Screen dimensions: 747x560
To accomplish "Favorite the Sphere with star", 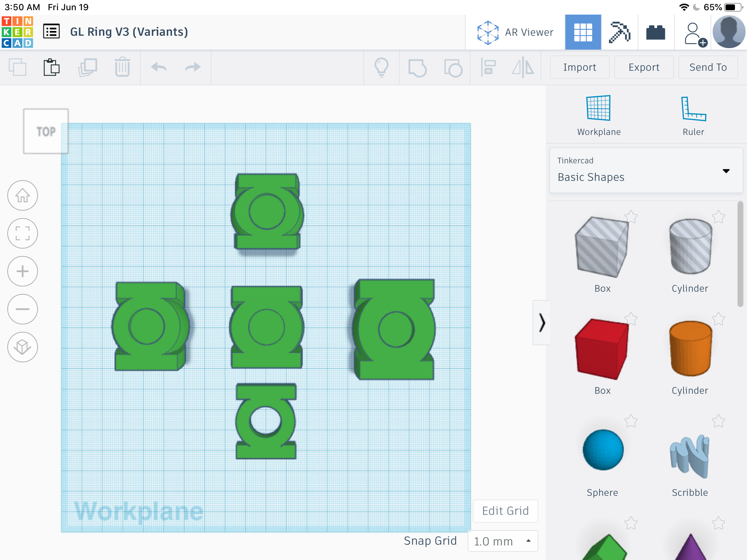I will (x=631, y=421).
